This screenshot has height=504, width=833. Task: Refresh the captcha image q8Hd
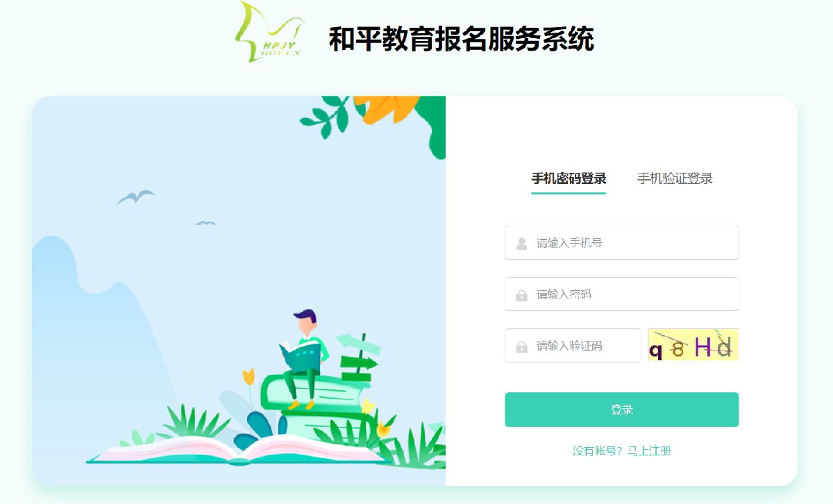(693, 345)
